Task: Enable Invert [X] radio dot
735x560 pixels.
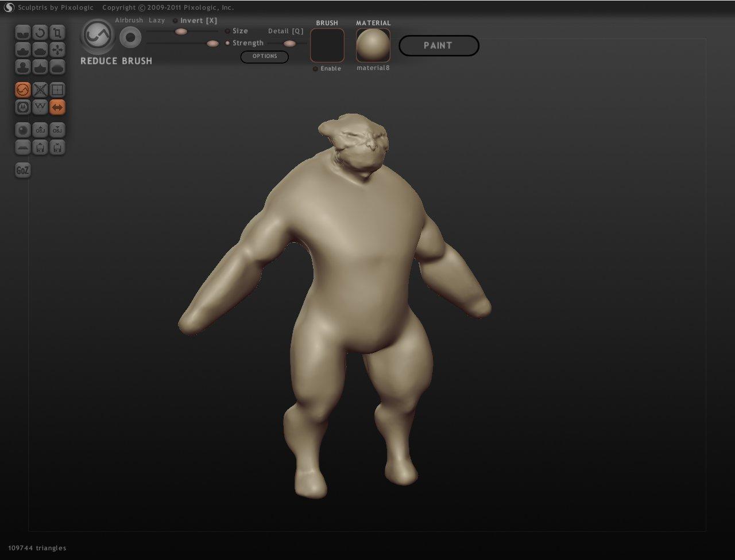Action: [x=176, y=21]
